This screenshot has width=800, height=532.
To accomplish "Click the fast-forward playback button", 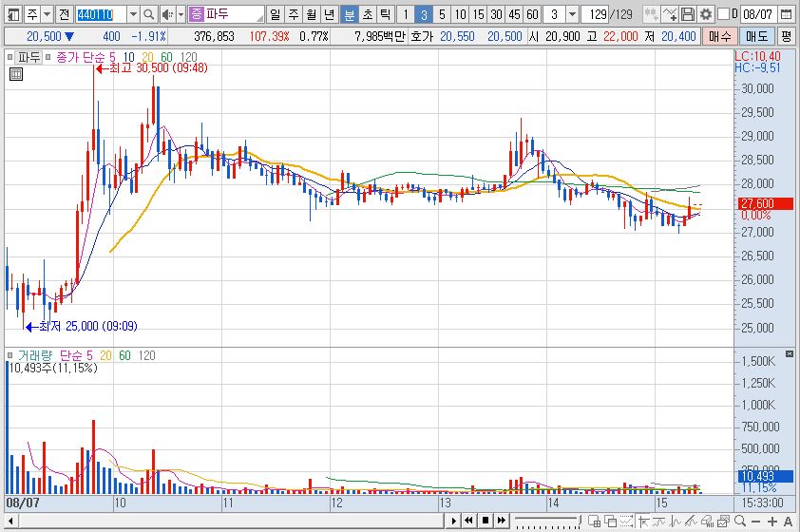I will click(502, 521).
